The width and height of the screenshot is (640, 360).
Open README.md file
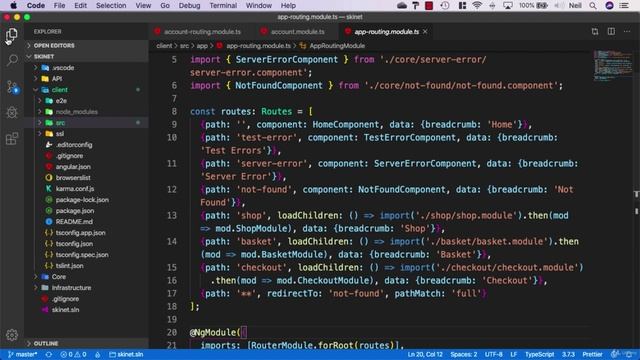point(74,222)
